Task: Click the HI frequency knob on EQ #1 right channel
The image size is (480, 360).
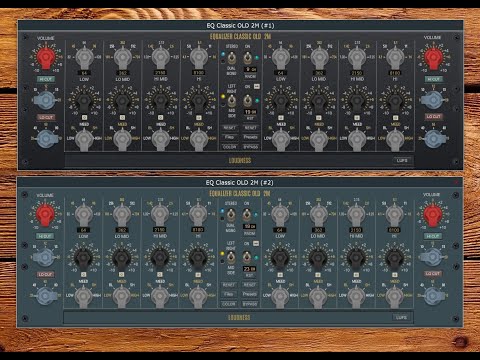Action: (395, 58)
